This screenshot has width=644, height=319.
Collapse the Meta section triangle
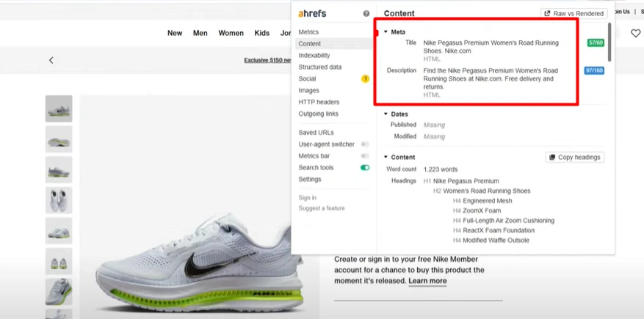click(x=386, y=32)
